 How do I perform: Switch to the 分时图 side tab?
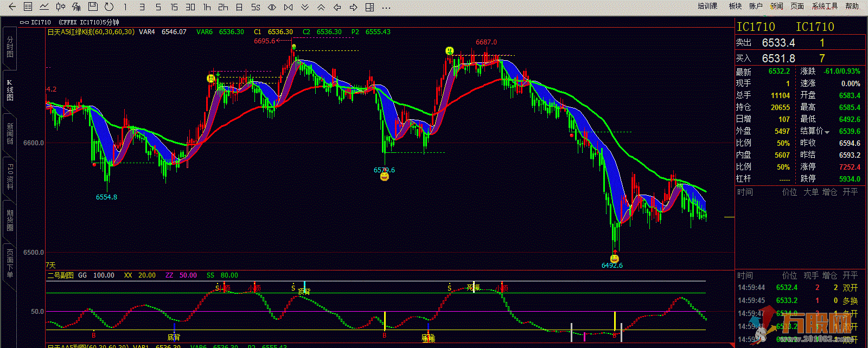tap(10, 47)
